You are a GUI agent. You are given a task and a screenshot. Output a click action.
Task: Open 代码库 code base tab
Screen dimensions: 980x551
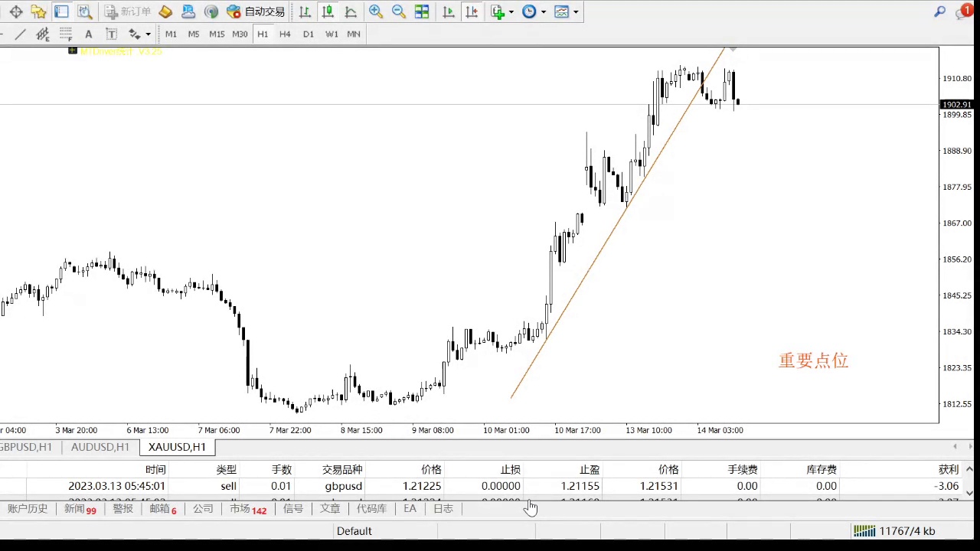[371, 509]
